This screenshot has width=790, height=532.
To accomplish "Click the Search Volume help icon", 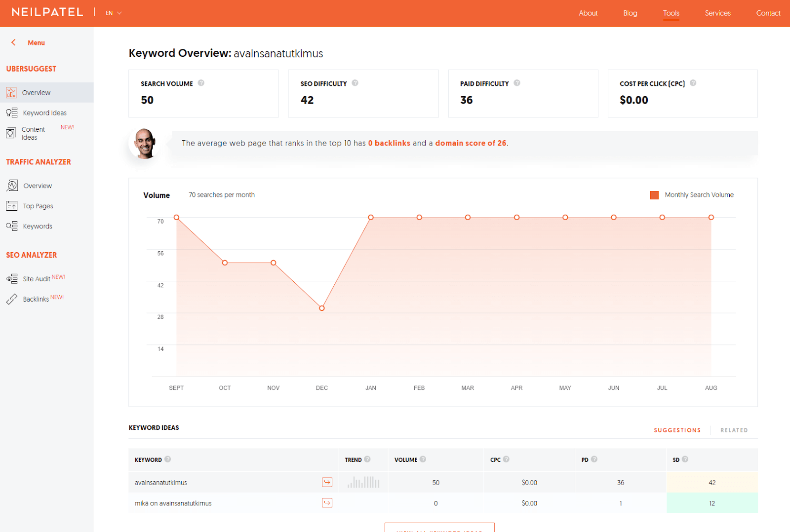I will click(201, 83).
